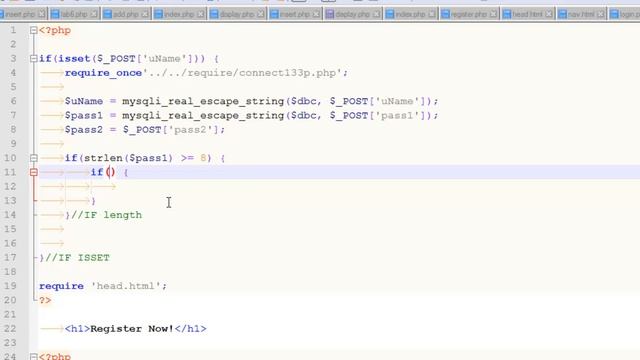Open the login tab at far right
Screen dimensions: 640x360
click(x=624, y=14)
